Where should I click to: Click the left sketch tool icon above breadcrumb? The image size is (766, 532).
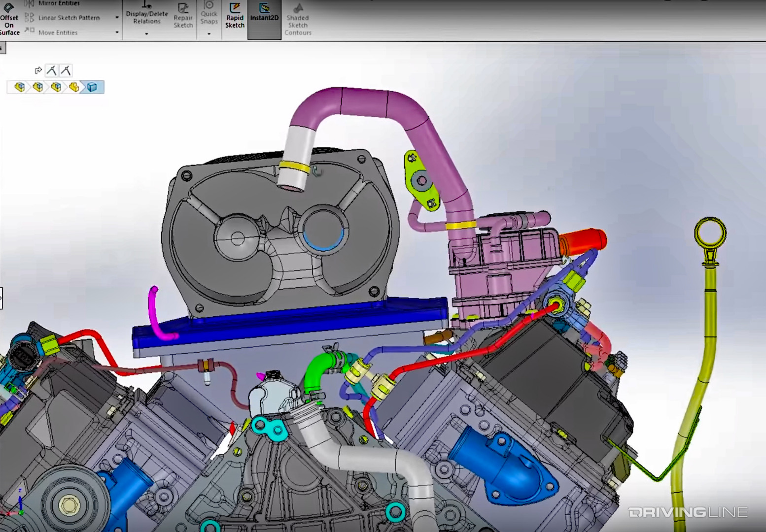[51, 70]
